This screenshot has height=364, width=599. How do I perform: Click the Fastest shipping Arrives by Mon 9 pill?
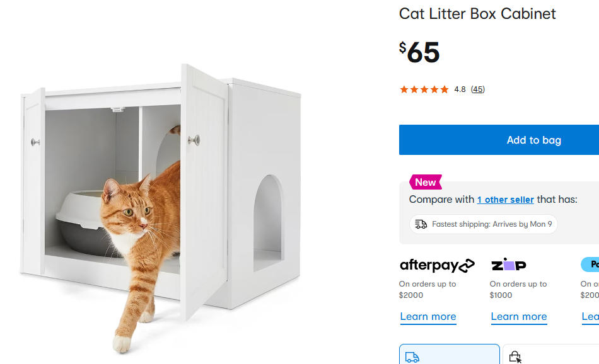484,224
